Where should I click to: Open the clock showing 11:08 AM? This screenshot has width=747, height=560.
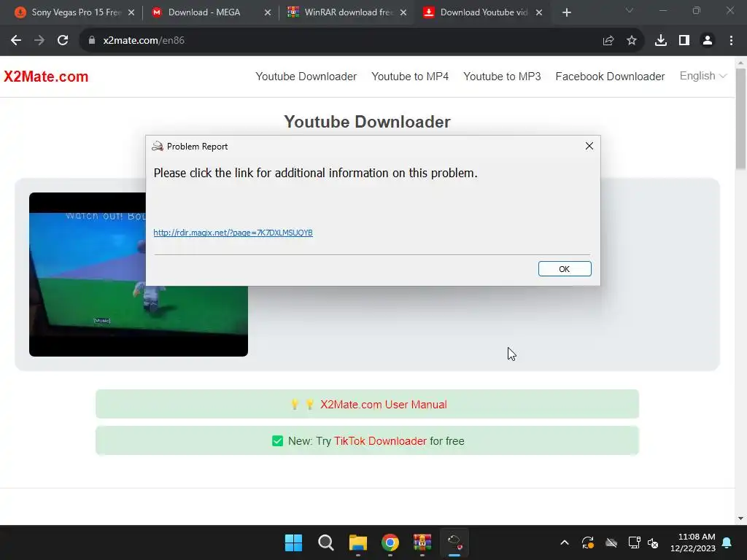point(693,542)
